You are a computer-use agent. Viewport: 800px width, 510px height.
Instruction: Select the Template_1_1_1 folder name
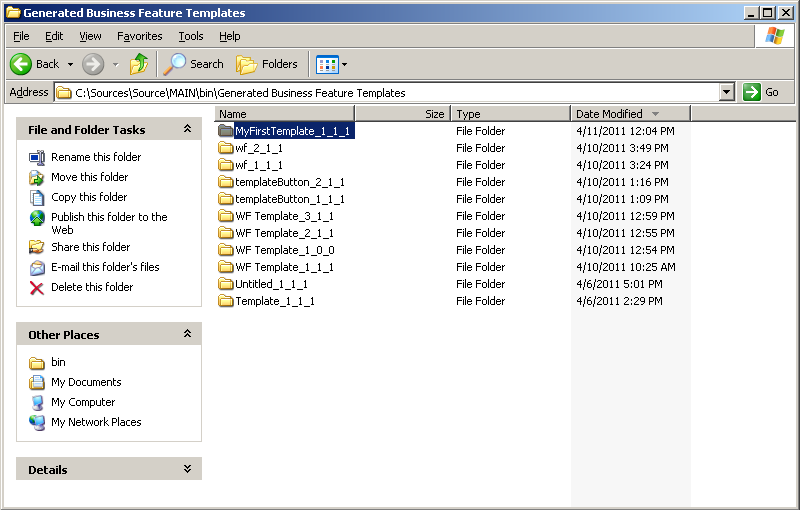(274, 301)
